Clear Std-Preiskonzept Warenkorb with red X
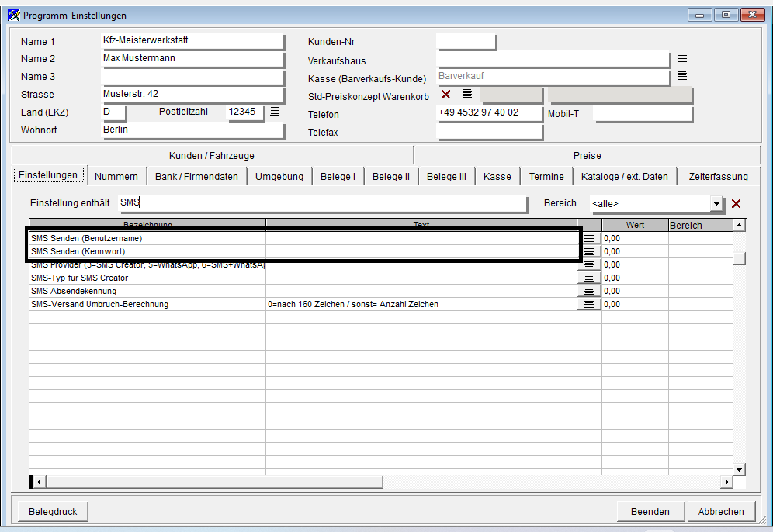This screenshot has width=773, height=532. point(446,94)
